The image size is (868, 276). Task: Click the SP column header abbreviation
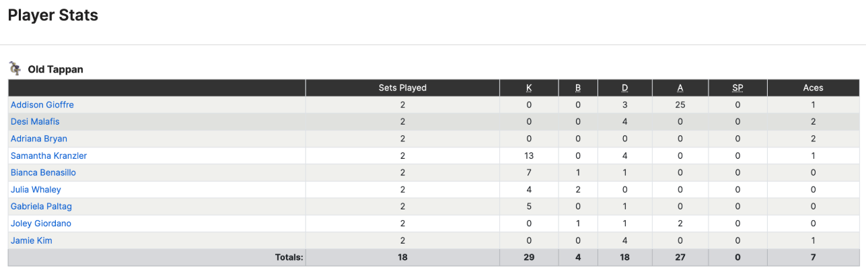tap(737, 88)
